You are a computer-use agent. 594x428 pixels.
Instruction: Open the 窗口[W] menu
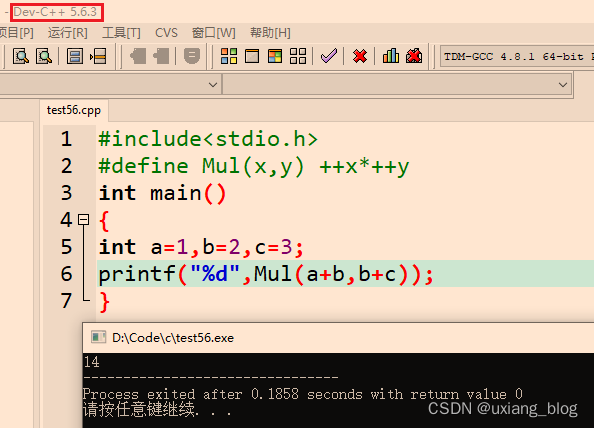pos(214,33)
